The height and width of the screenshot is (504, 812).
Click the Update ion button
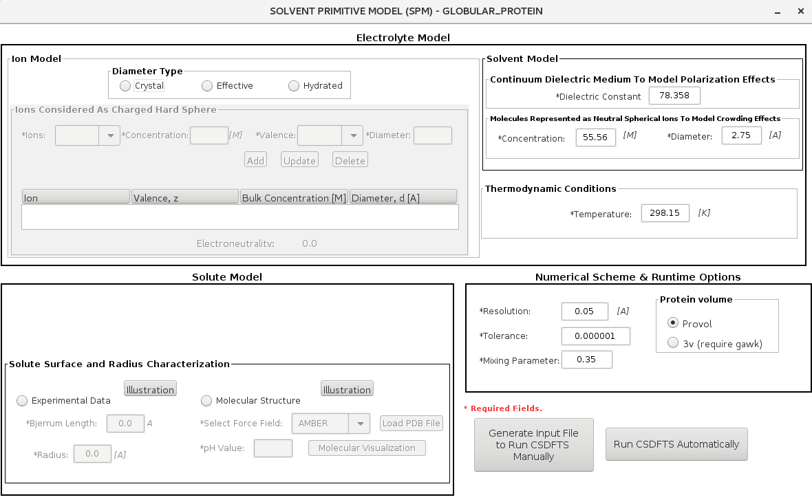pos(299,160)
